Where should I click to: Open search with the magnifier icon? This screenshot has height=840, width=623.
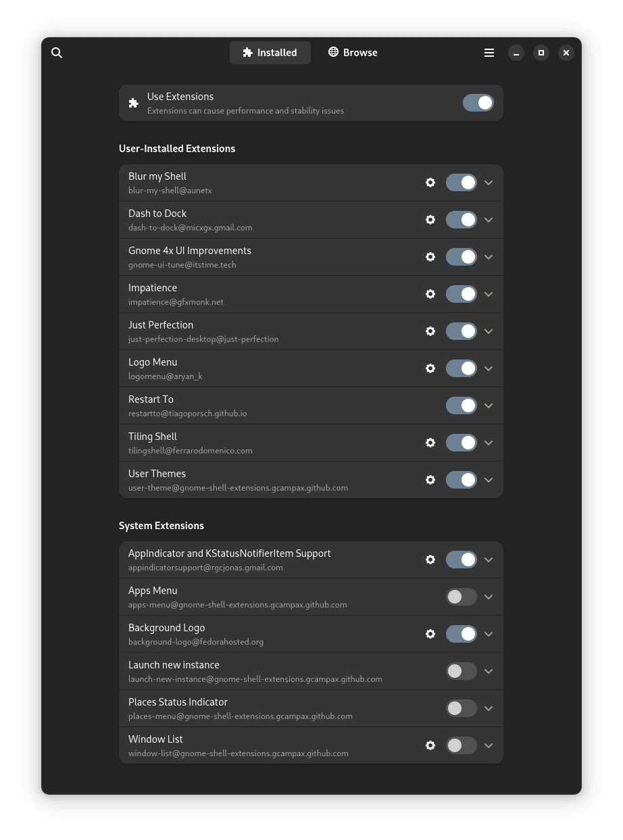57,53
